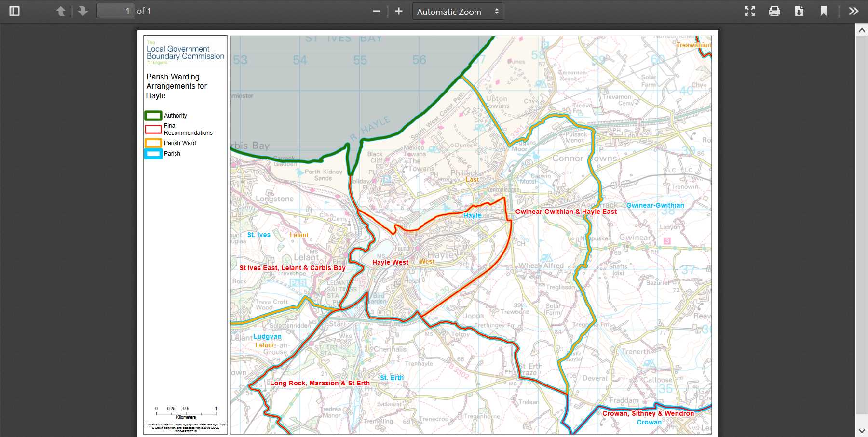
Task: Go to previous page arrow
Action: tap(61, 11)
